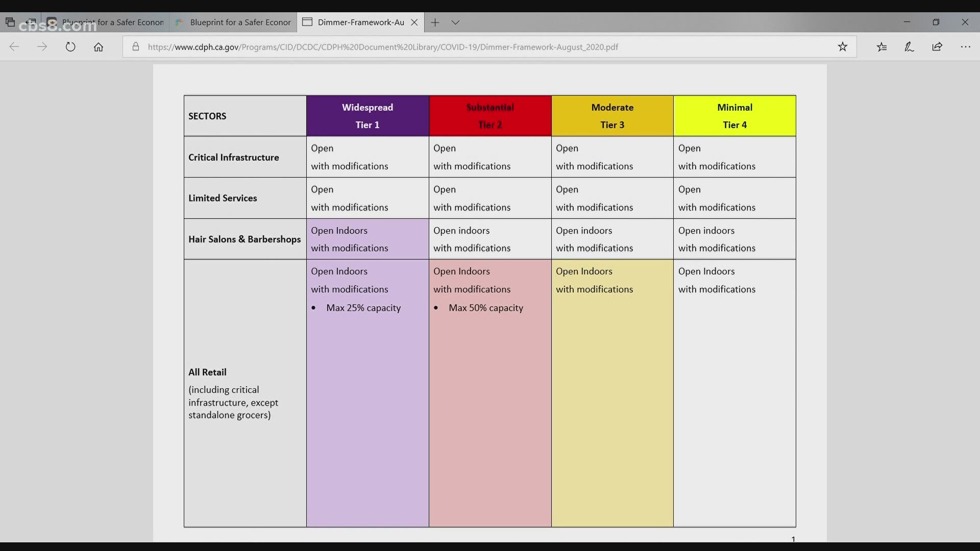
Task: Select the Moderate Tier 3 header cell
Action: click(x=612, y=116)
